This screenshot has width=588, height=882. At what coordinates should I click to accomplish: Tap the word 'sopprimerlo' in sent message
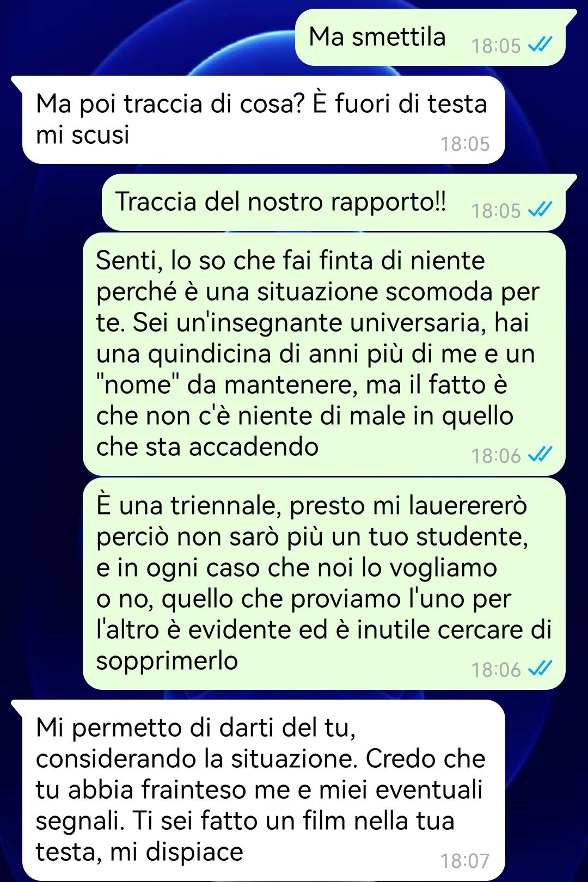click(167, 661)
